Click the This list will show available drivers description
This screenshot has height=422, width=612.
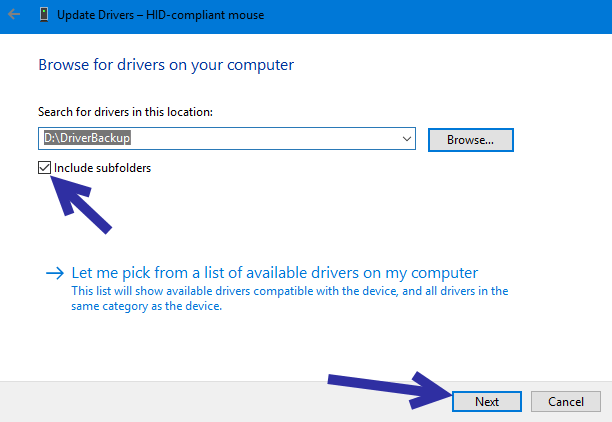coord(290,299)
